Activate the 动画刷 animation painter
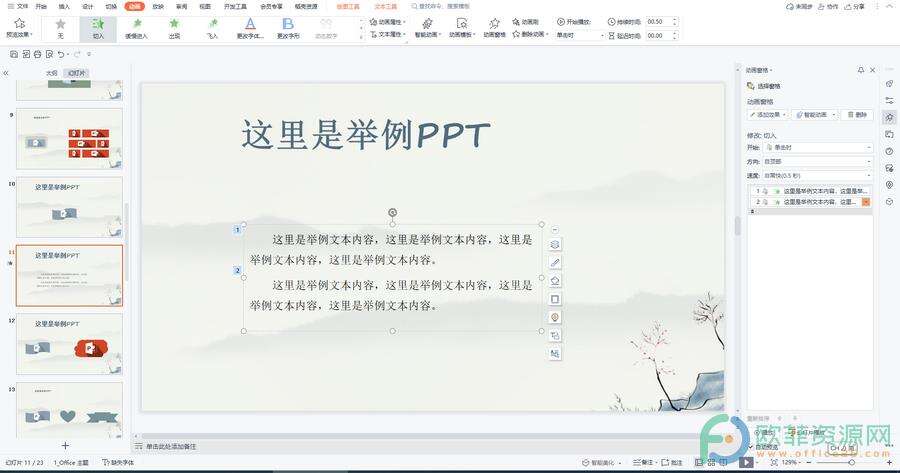Viewport: 900px width, 473px height. (526, 22)
